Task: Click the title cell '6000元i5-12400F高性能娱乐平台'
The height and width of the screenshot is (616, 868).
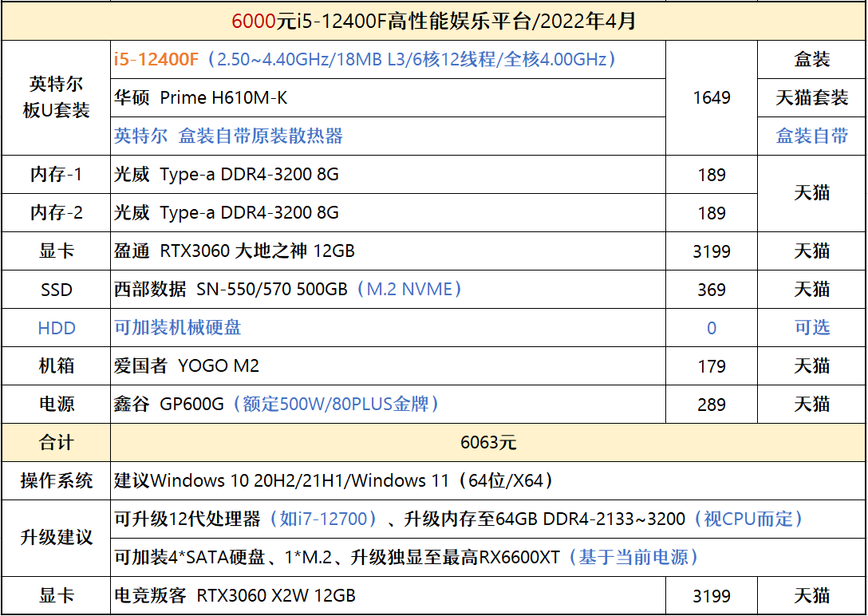Action: tap(434, 21)
